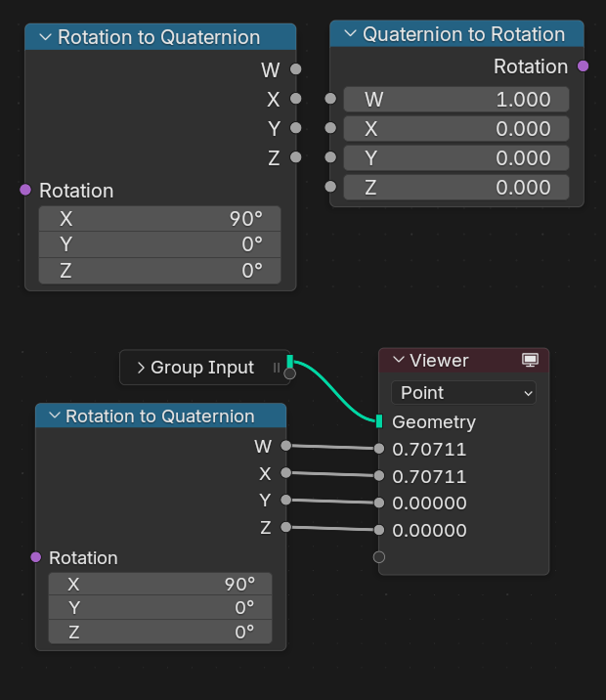Click the X 90° field in the Viewer-linked rotation node
The image size is (606, 700).
(x=159, y=584)
